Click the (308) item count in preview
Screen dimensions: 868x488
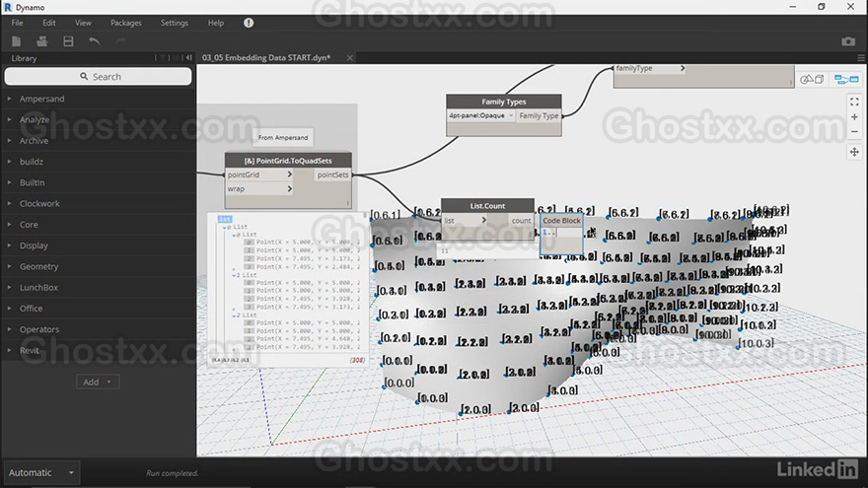[x=358, y=360]
